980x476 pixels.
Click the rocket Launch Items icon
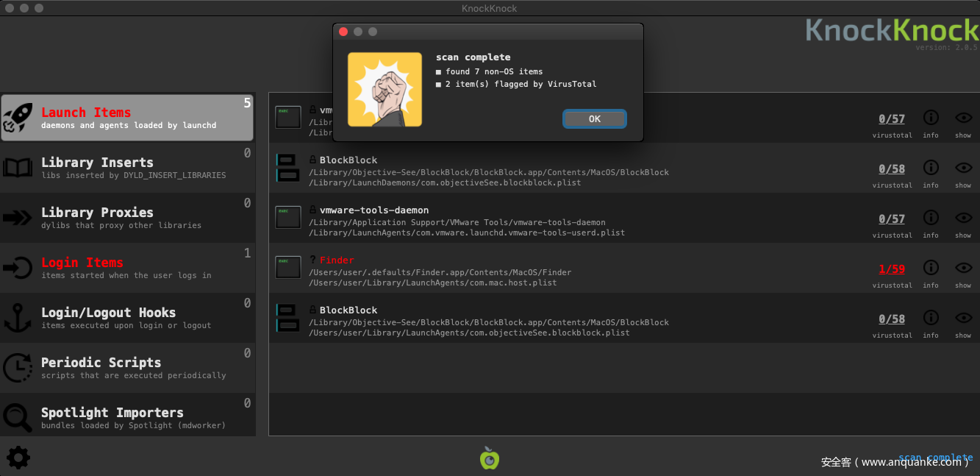click(x=18, y=118)
